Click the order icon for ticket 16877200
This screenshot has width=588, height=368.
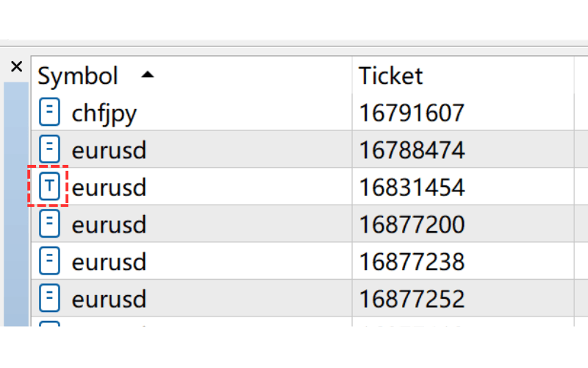[49, 224]
